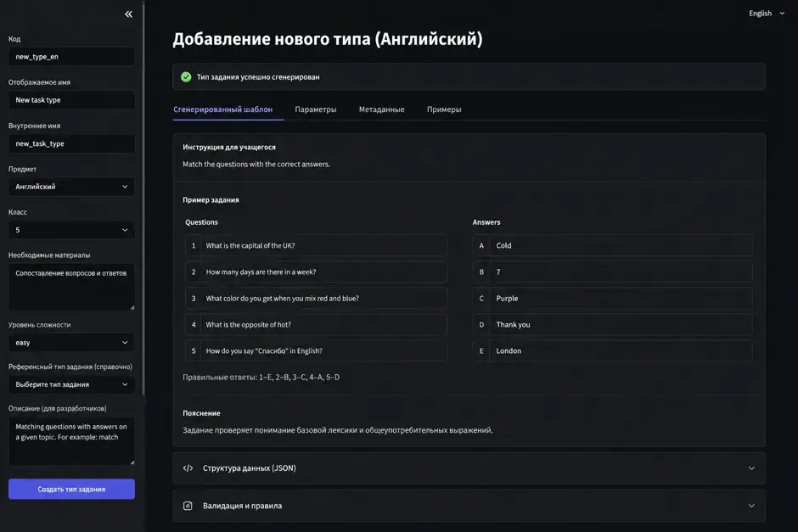Select answer C Purple

[612, 298]
